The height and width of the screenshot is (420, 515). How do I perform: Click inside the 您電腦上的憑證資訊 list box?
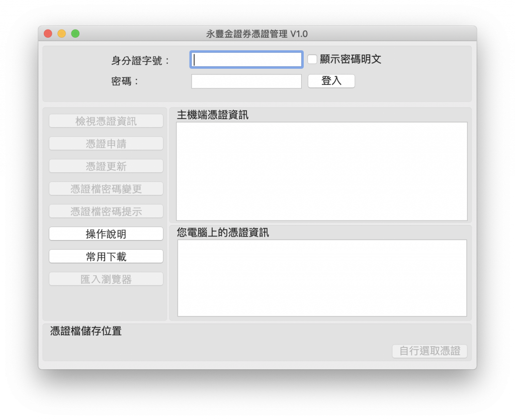point(322,278)
